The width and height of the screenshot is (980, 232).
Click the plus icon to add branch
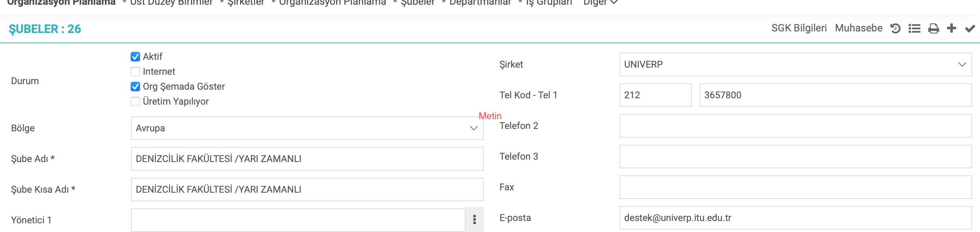(x=952, y=28)
